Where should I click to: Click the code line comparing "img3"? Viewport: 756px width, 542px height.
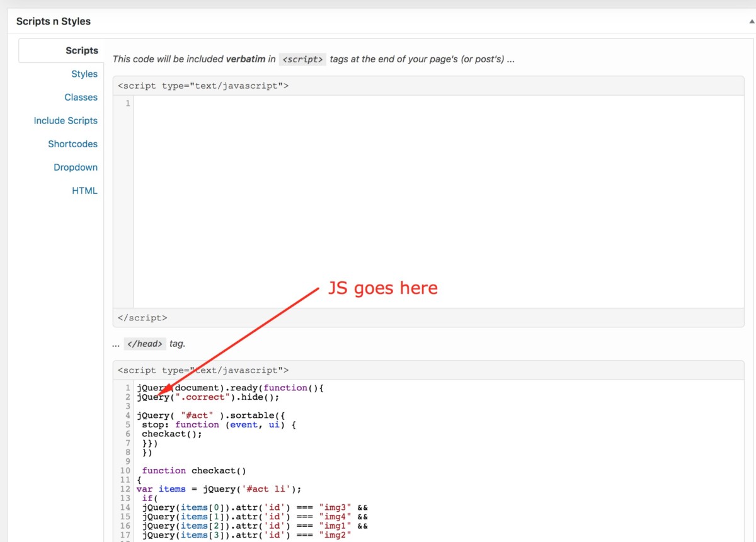click(255, 507)
